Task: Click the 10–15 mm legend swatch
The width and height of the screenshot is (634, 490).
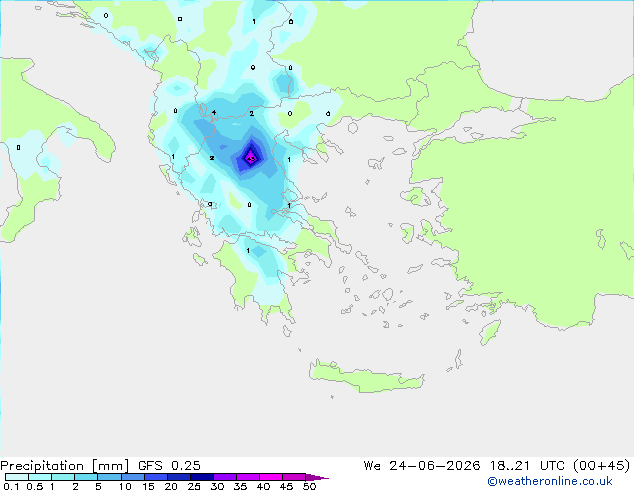Action: click(x=132, y=477)
